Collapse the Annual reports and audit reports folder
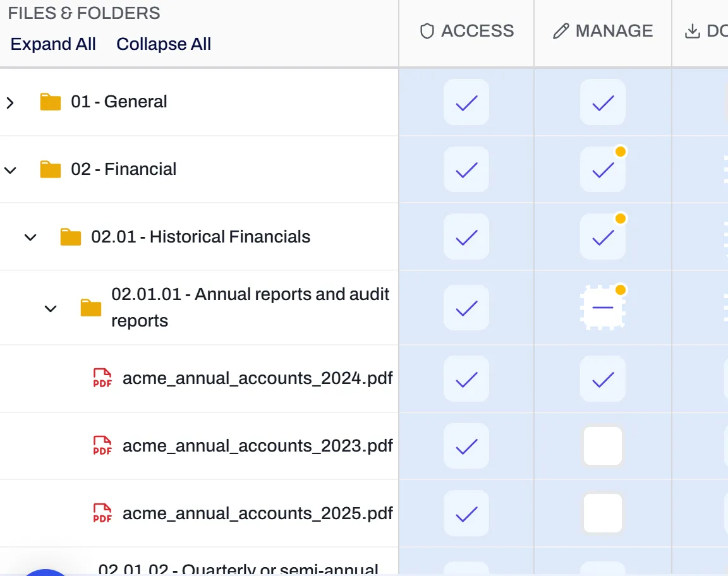This screenshot has width=728, height=576. (51, 309)
